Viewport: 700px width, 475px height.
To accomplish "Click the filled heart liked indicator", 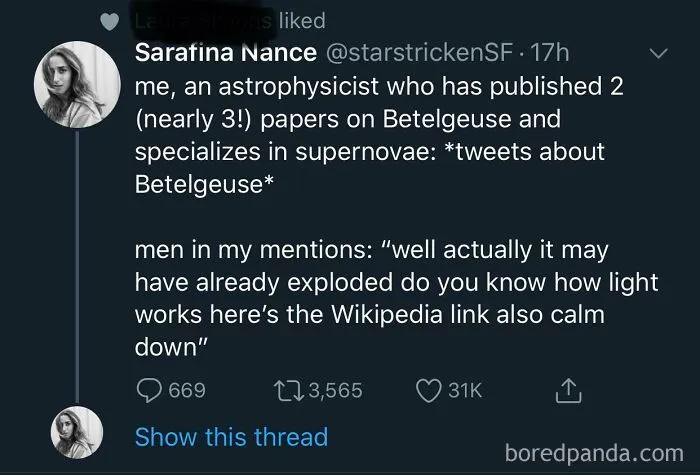I will pyautogui.click(x=110, y=21).
